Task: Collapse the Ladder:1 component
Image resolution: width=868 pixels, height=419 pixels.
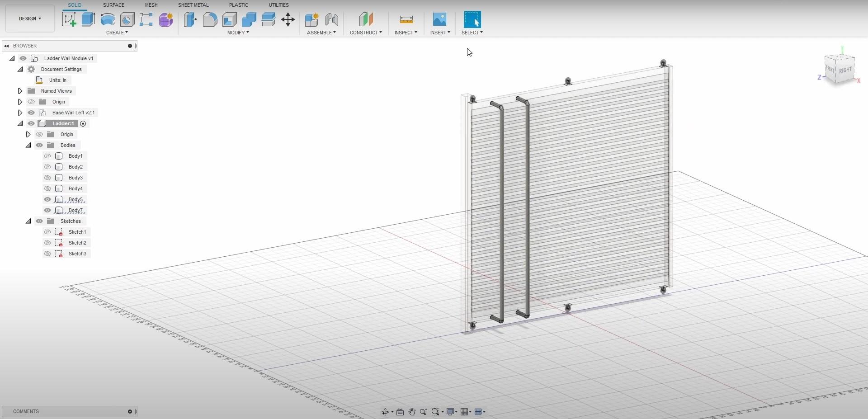Action: point(20,123)
